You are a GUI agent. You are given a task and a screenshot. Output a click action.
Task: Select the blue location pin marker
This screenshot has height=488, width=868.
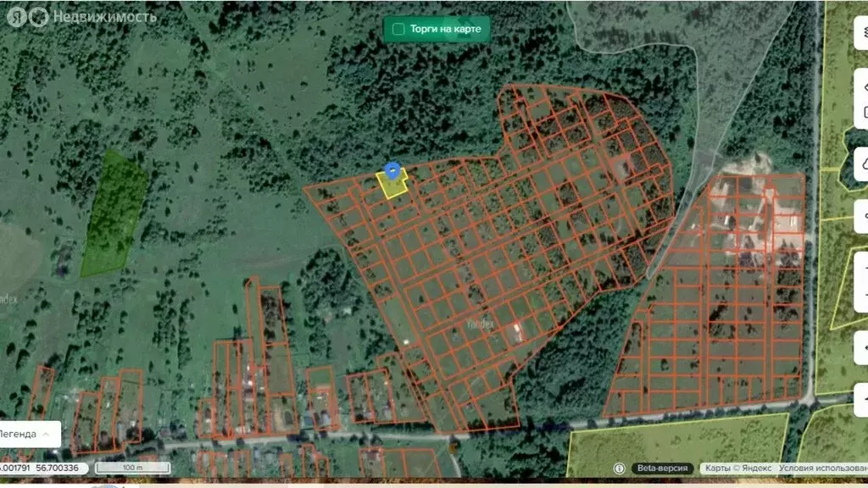click(x=392, y=171)
